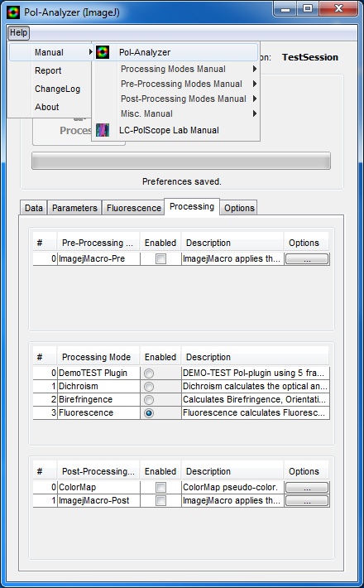Image resolution: width=364 pixels, height=588 pixels.
Task: Open the LC-PolScope Lab Manual entry
Action: click(175, 130)
